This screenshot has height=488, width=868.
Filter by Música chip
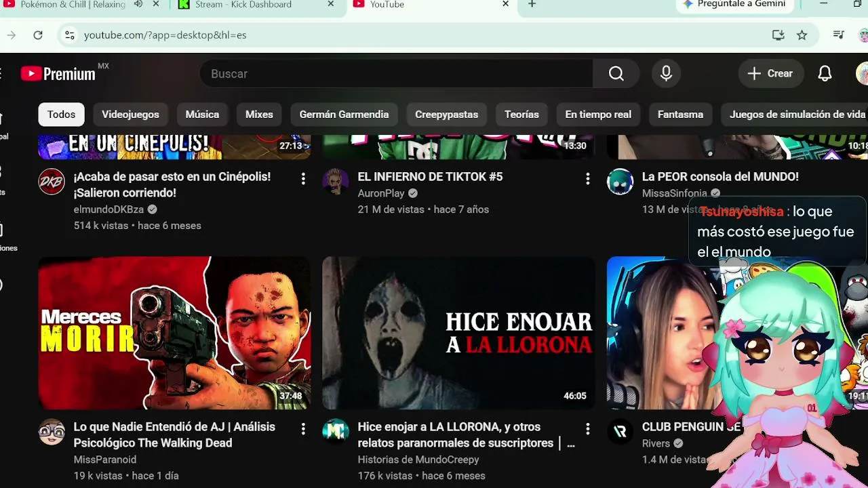pyautogui.click(x=202, y=115)
